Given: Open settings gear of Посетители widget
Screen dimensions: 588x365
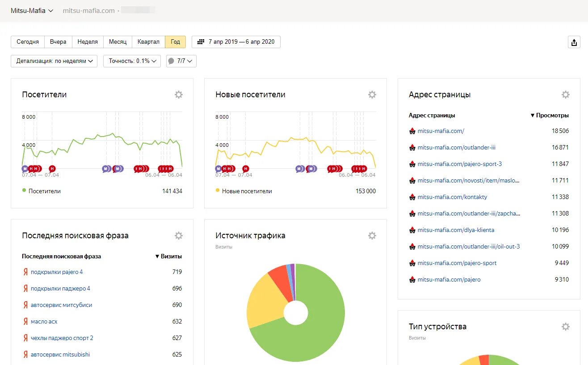Looking at the screenshot, I should 179,95.
